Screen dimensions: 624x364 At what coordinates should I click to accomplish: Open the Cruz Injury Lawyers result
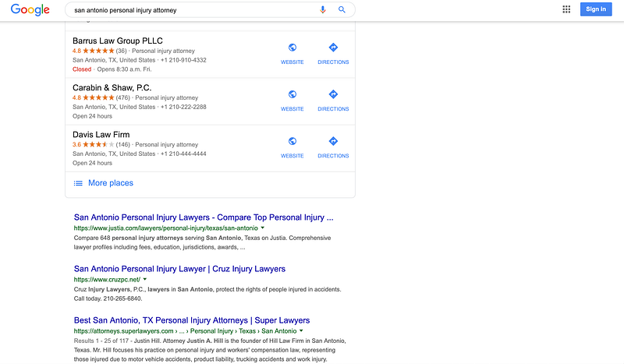coord(179,269)
